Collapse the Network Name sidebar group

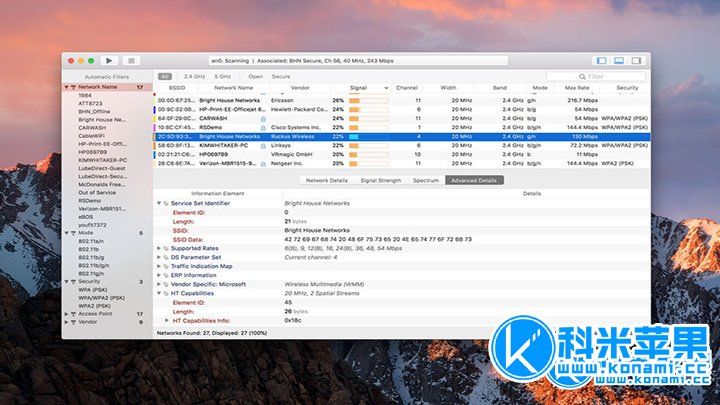pyautogui.click(x=67, y=87)
